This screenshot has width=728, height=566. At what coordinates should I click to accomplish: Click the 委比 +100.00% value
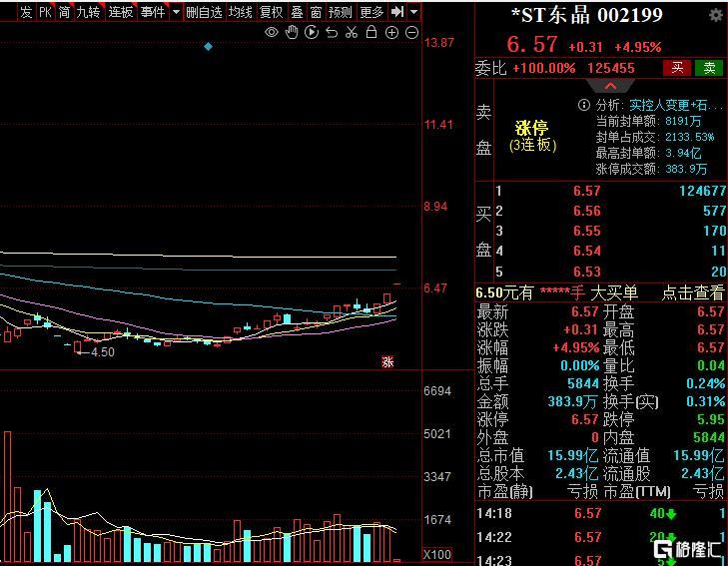544,69
